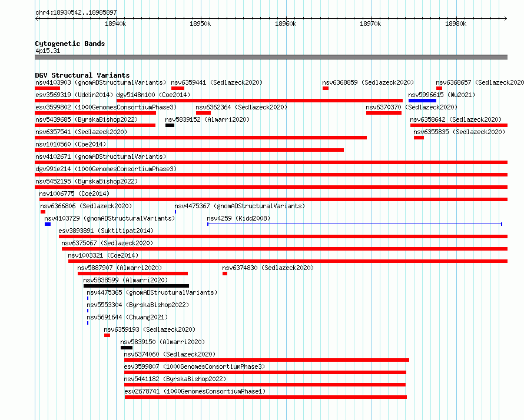Open nsv4102671 gnomADStructuralVariants label
Viewport: 524px width, 420px height.
[x=101, y=156]
